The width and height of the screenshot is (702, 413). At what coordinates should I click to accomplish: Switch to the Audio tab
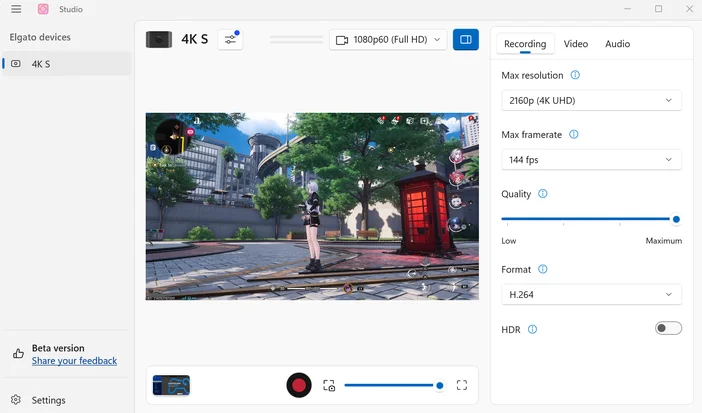tap(617, 44)
